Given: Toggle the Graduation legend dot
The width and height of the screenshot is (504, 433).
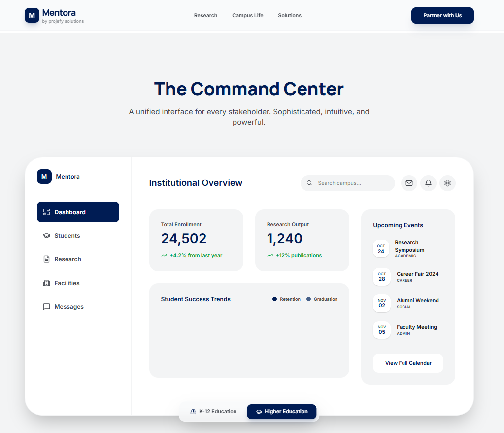Looking at the screenshot, I should coord(308,299).
